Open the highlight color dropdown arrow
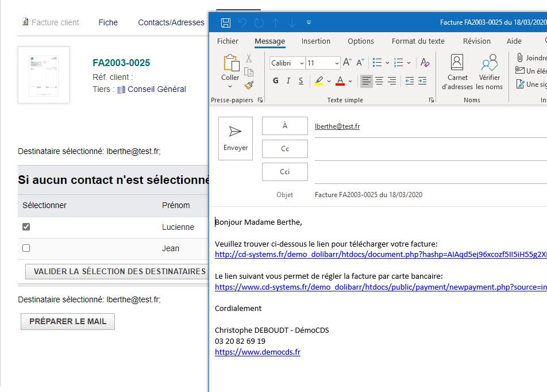 point(329,82)
